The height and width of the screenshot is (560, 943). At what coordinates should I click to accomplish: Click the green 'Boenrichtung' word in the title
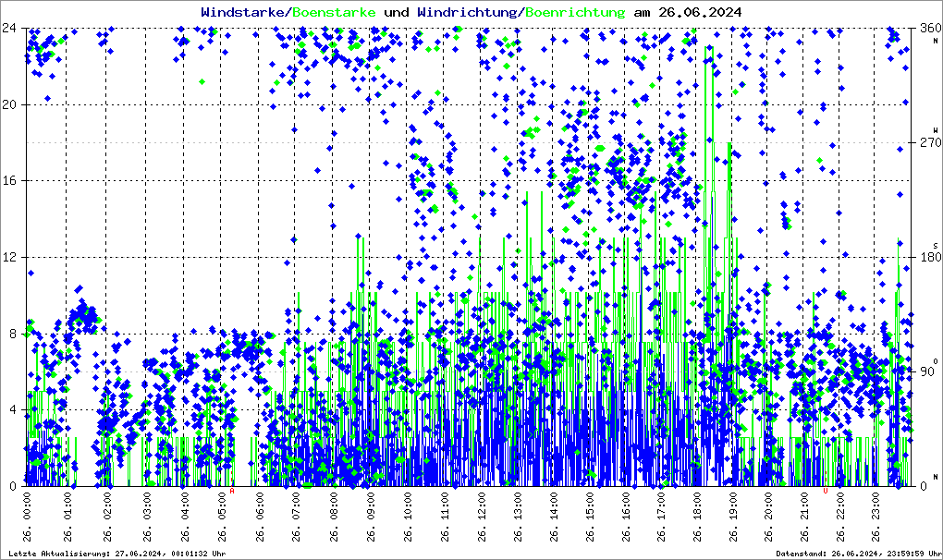pos(575,12)
